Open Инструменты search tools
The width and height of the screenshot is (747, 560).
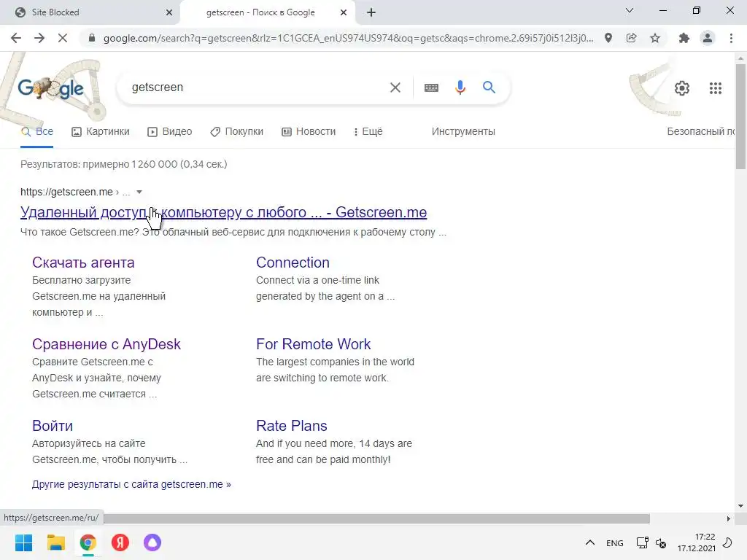463,131
